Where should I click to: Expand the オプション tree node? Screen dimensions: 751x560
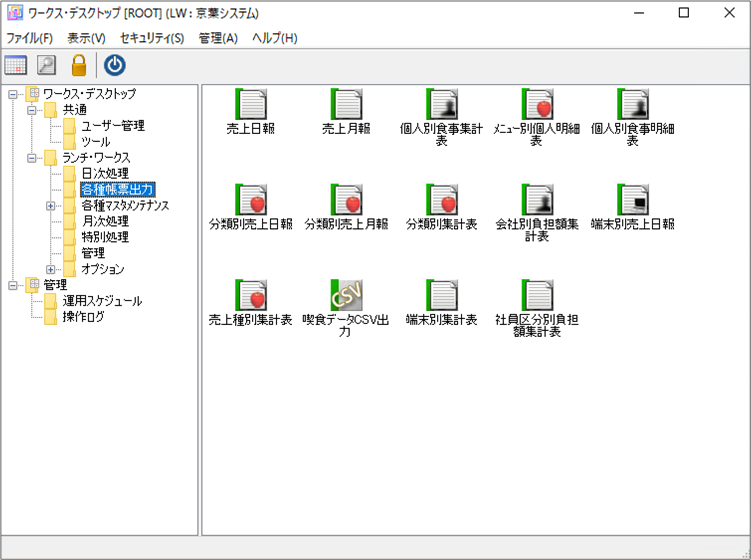(x=51, y=270)
